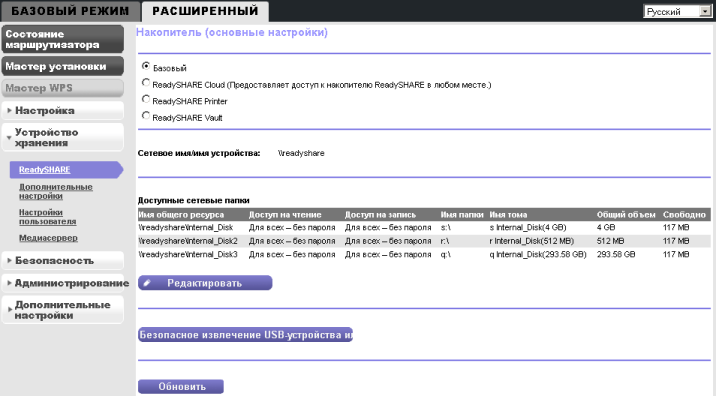Click the Доступ на чтение column header
This screenshot has width=716, height=396.
tap(285, 214)
